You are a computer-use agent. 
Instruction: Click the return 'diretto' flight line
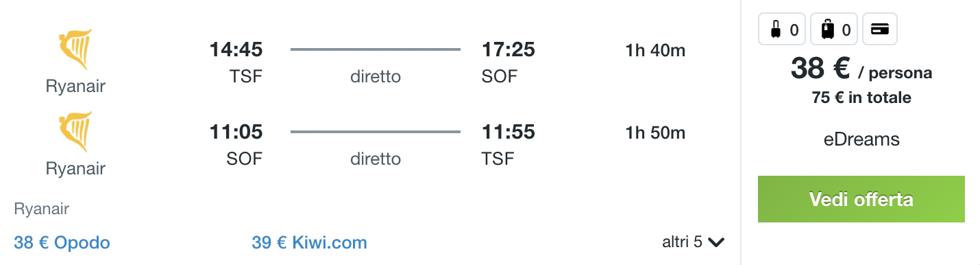pyautogui.click(x=376, y=132)
